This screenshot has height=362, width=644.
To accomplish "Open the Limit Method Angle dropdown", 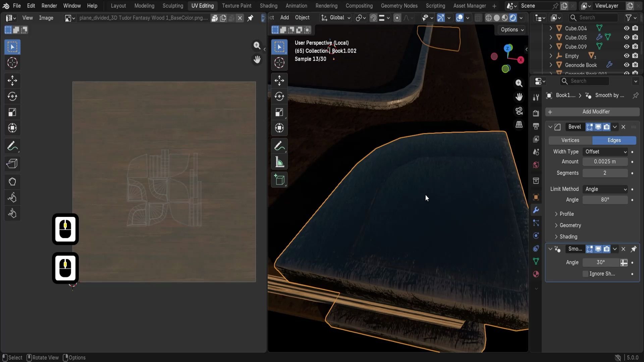I will click(x=605, y=189).
